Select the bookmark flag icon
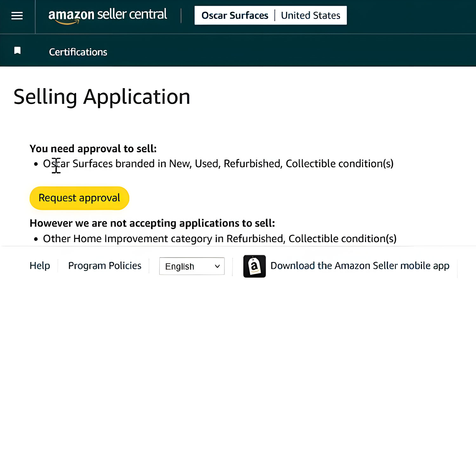 tap(17, 50)
